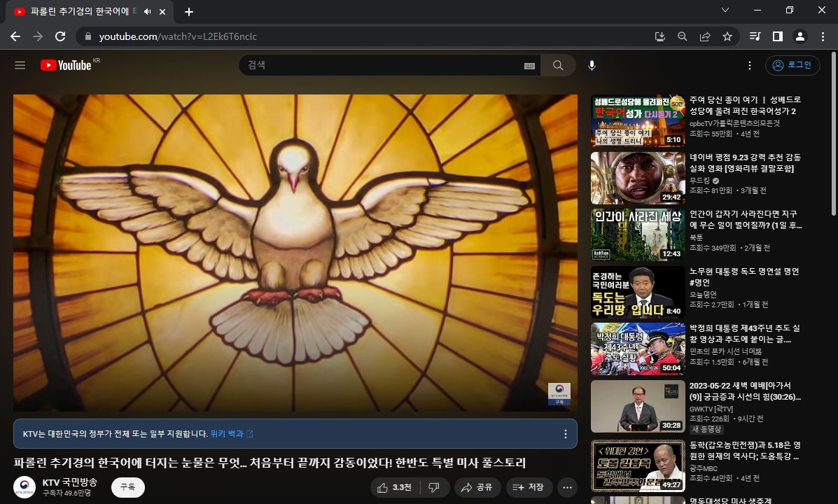Open the 30:28 새벽 예배 thumbnail
838x504 pixels.
[x=638, y=407]
